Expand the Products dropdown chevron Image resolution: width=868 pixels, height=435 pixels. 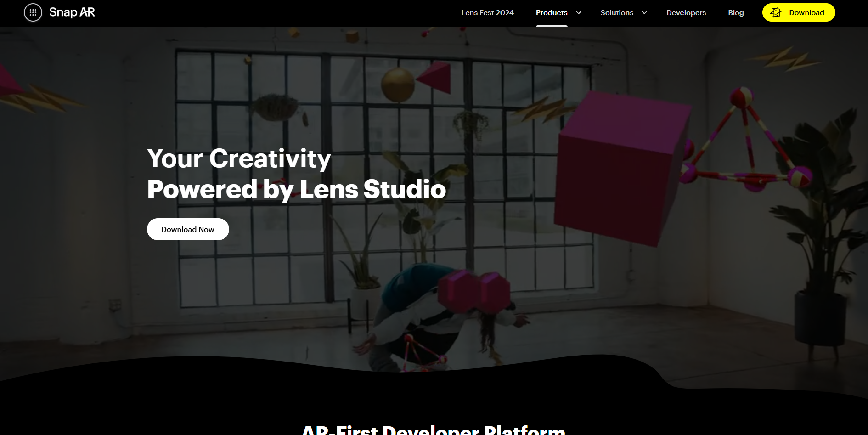coord(579,12)
